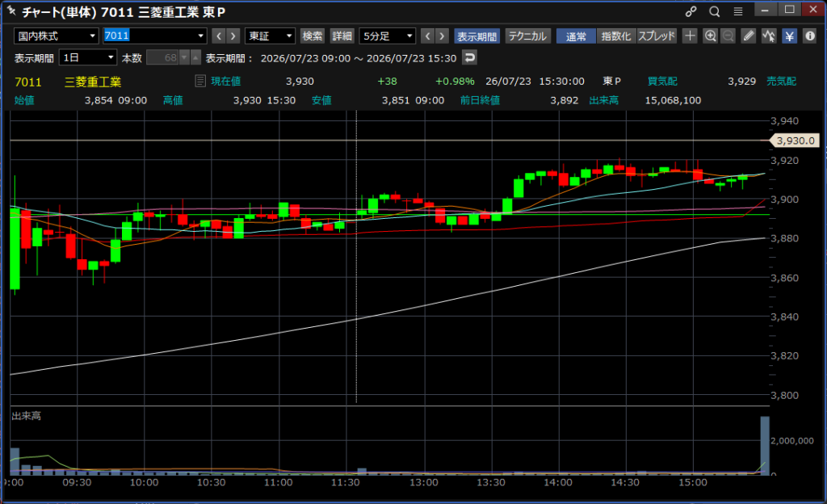
Task: Click the 出来高 volume panel label
Action: pos(27,416)
